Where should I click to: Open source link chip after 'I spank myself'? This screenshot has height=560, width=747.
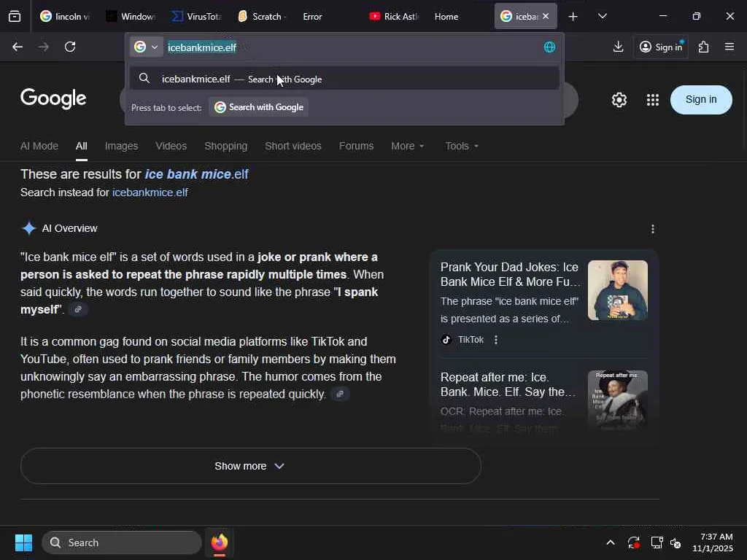point(78,309)
